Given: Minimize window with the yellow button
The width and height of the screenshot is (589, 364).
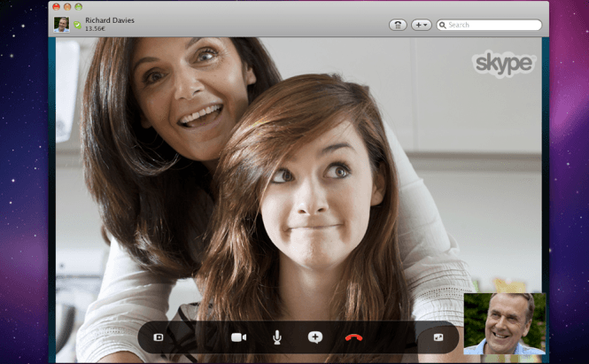Looking at the screenshot, I should pos(67,6).
